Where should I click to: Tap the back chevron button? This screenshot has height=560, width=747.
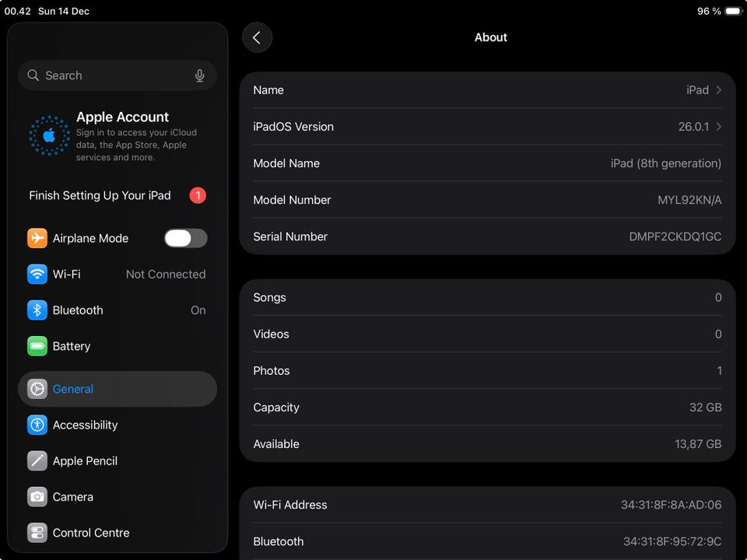(x=257, y=37)
